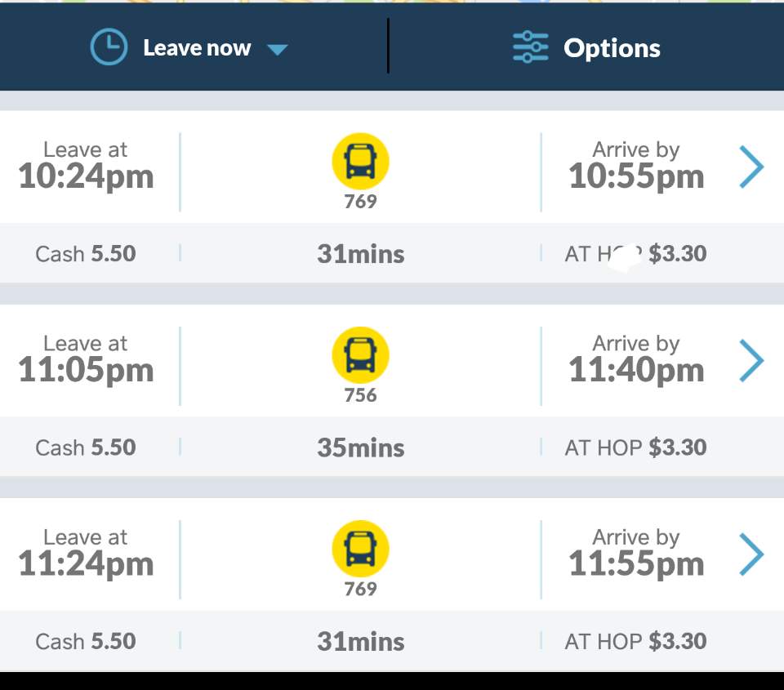
Task: Click the yellow bus icon for route 756
Action: click(360, 355)
